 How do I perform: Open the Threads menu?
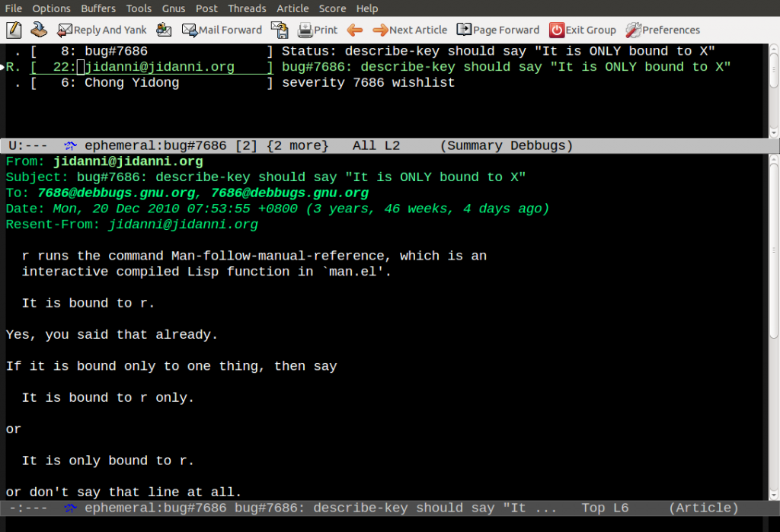click(x=247, y=8)
